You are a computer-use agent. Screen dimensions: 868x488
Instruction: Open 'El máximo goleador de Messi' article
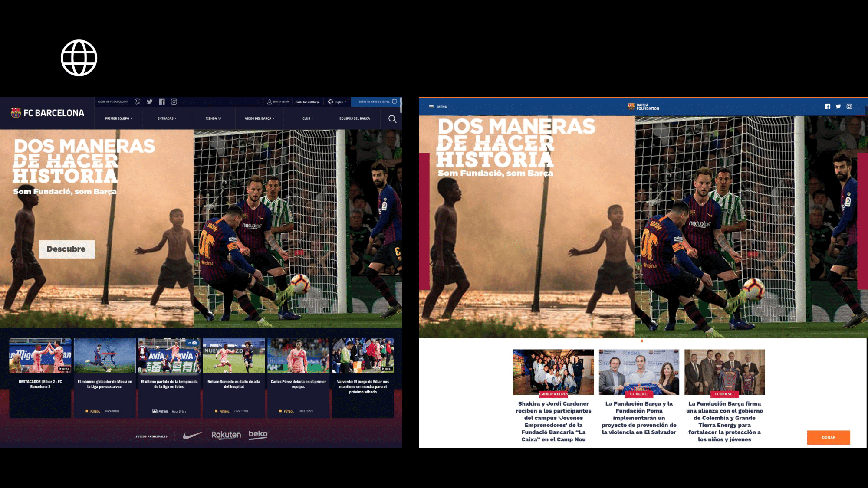(x=105, y=384)
